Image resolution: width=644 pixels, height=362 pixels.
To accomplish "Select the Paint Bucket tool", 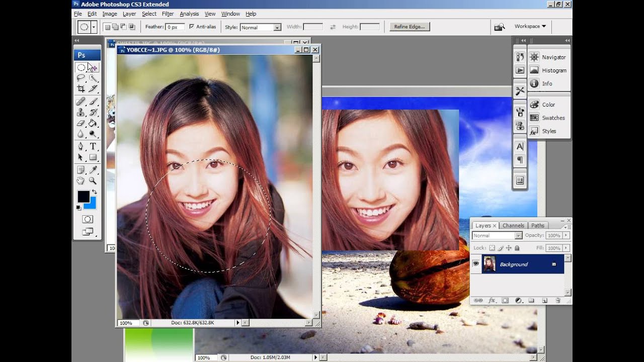I will (x=93, y=123).
